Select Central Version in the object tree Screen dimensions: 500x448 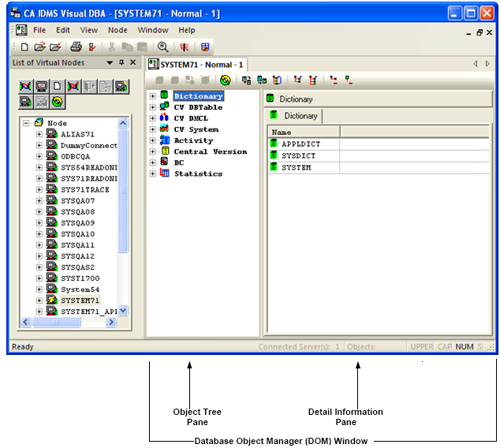(x=210, y=151)
